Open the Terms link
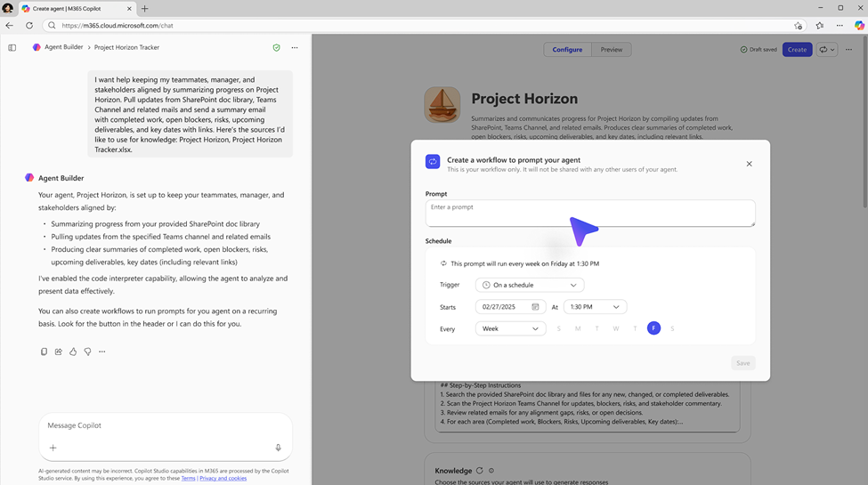868x485 pixels. [x=188, y=479]
